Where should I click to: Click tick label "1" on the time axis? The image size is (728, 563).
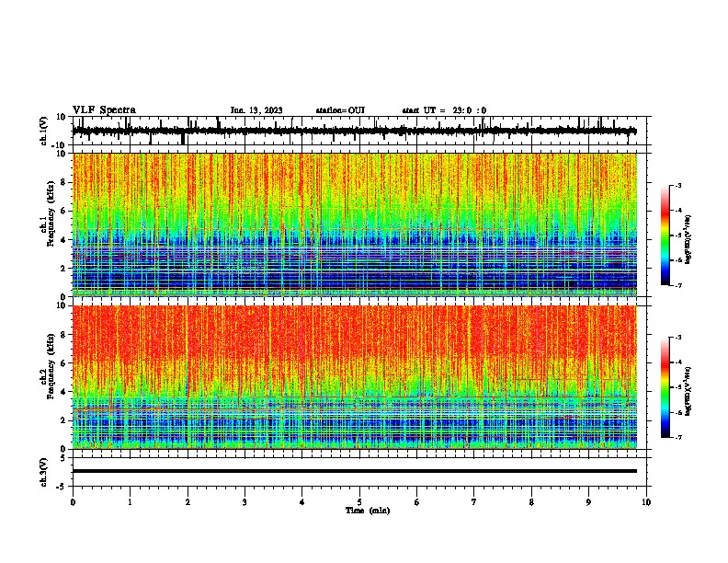pos(130,502)
